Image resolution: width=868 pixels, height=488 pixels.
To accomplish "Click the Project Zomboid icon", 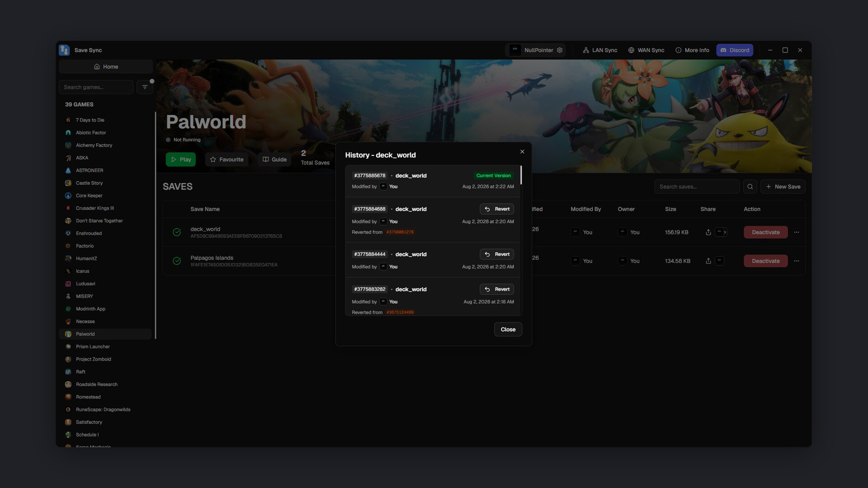I will pos(68,360).
